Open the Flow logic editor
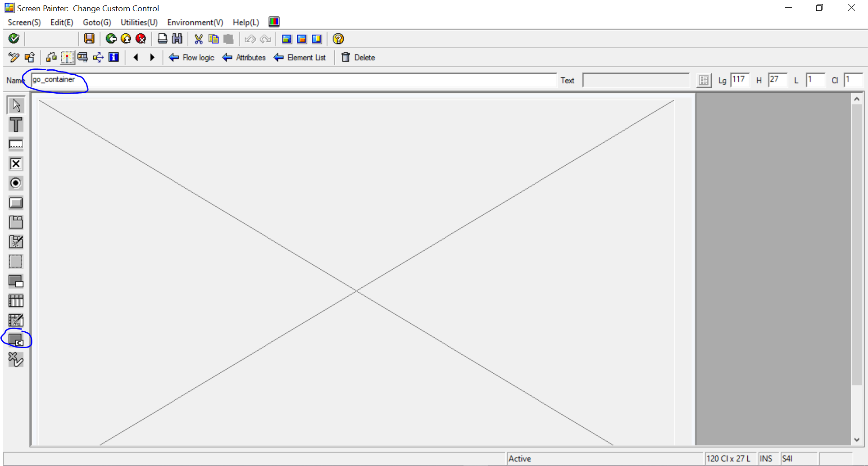The image size is (868, 466). pyautogui.click(x=191, y=58)
